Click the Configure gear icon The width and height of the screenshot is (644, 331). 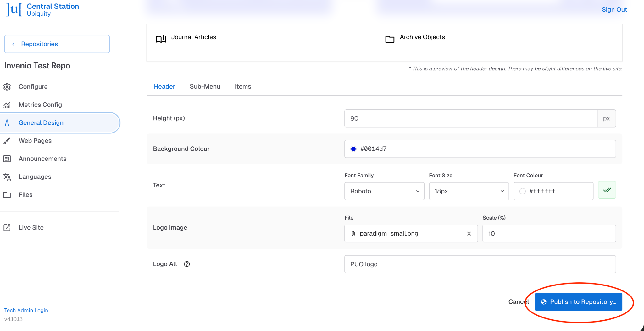click(7, 87)
